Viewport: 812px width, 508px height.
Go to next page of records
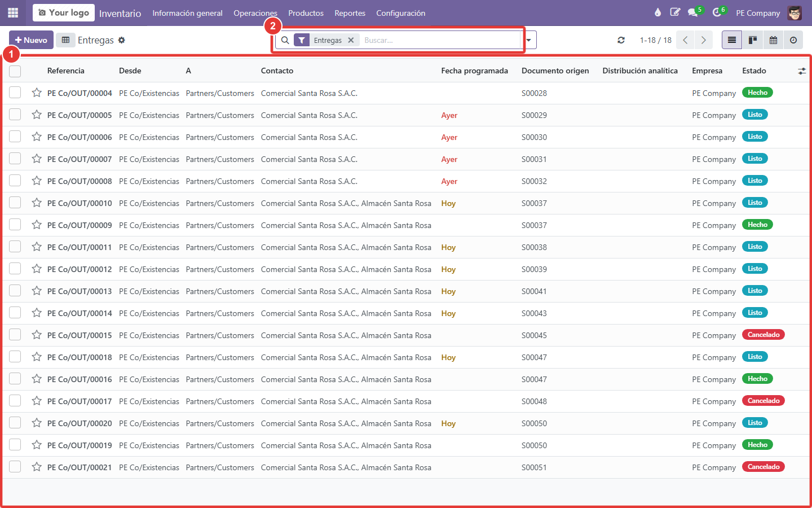[704, 40]
